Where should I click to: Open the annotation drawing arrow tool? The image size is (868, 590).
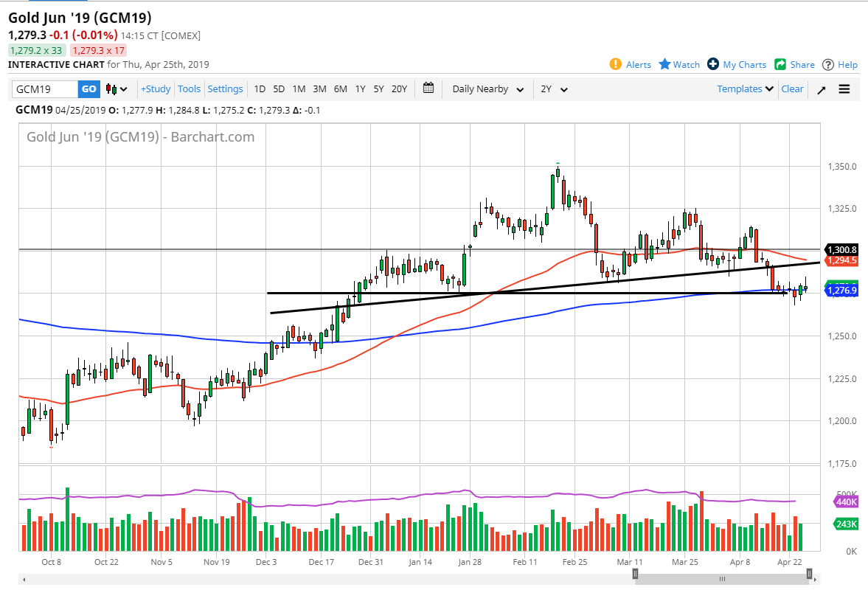click(x=821, y=89)
